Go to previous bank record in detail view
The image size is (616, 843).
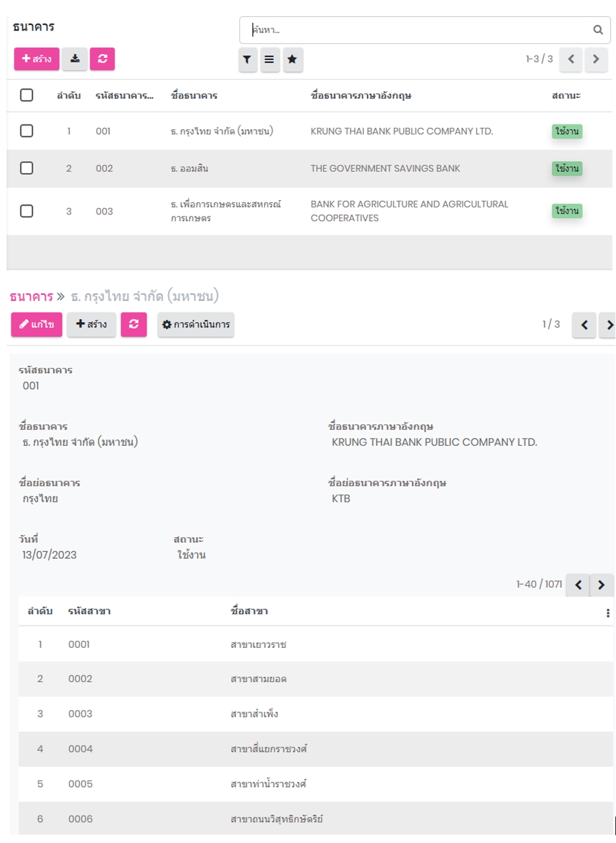pos(584,325)
